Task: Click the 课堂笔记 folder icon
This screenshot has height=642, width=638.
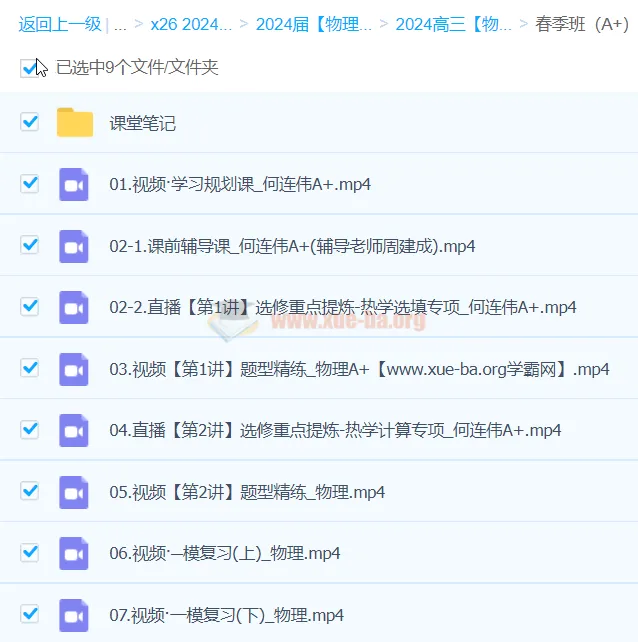Action: pos(75,123)
